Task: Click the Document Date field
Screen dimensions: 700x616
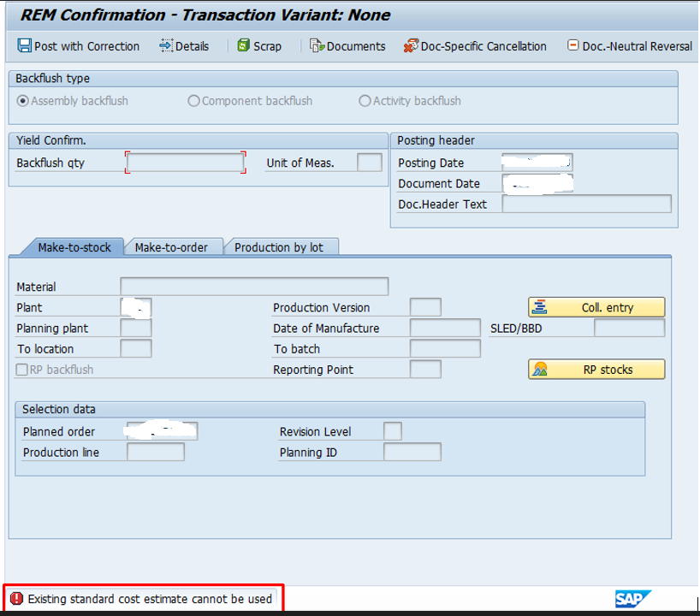Action: tap(537, 183)
